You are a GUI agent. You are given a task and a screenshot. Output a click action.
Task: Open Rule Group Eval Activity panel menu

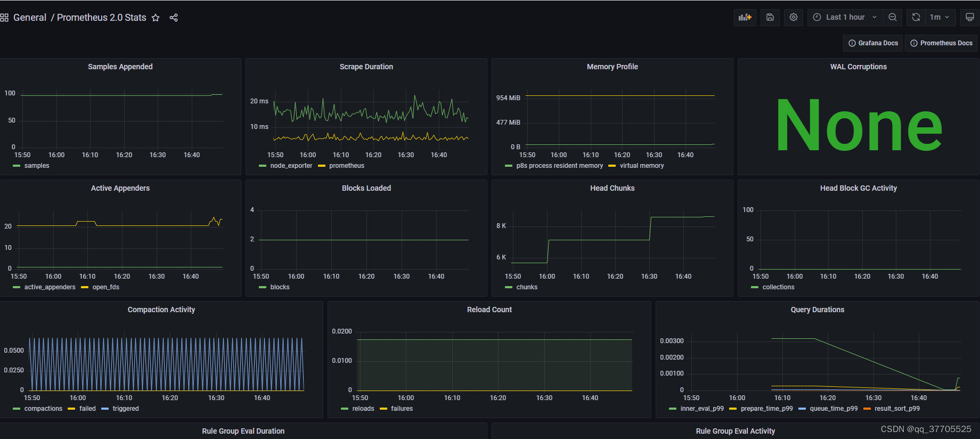[736, 431]
